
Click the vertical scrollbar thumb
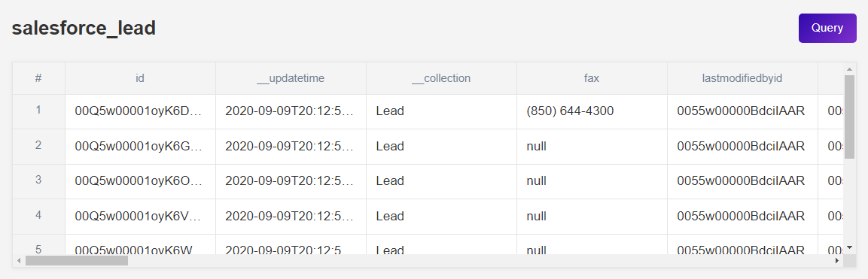tap(849, 117)
